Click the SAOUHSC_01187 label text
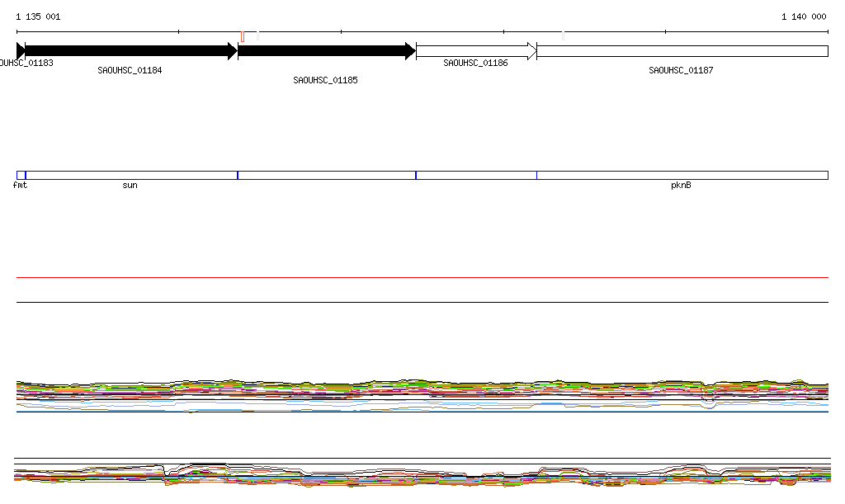The image size is (845, 504). pyautogui.click(x=681, y=70)
